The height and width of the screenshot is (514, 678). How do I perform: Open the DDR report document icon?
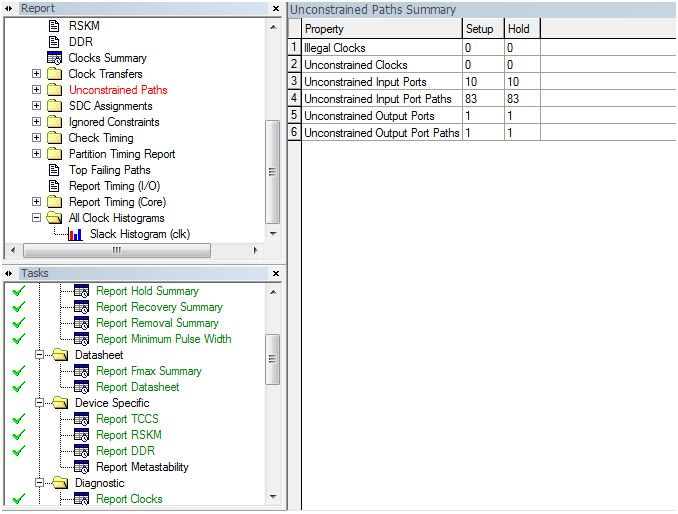tap(54, 42)
